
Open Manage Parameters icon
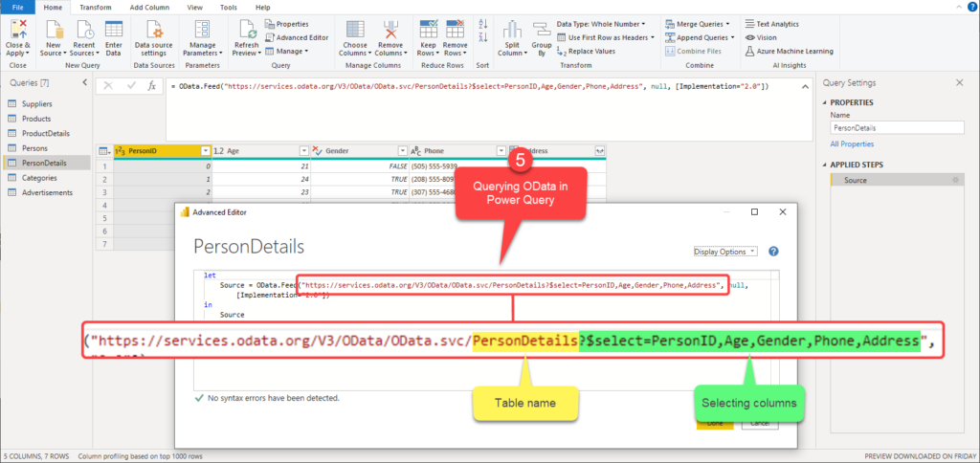tap(203, 30)
